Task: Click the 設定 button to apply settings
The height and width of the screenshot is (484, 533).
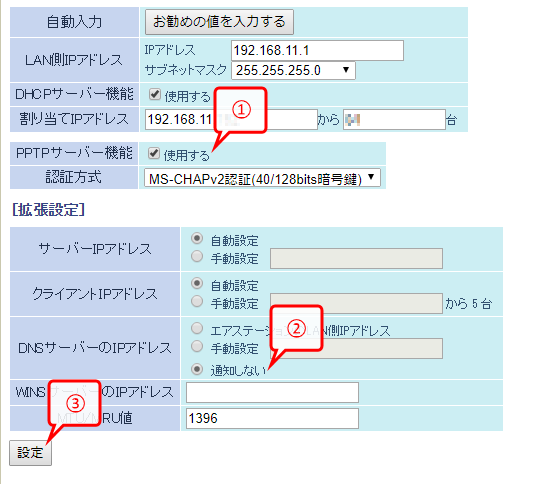Action: 31,453
